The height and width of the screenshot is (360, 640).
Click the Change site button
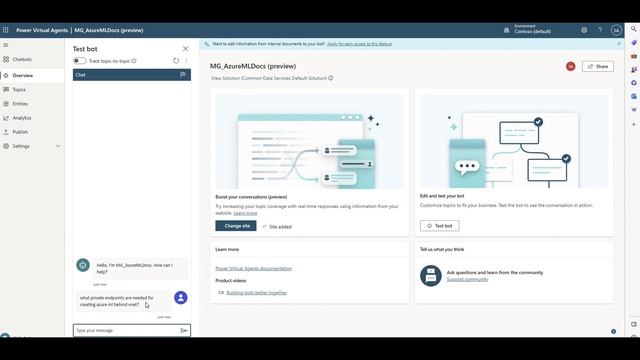click(x=236, y=226)
